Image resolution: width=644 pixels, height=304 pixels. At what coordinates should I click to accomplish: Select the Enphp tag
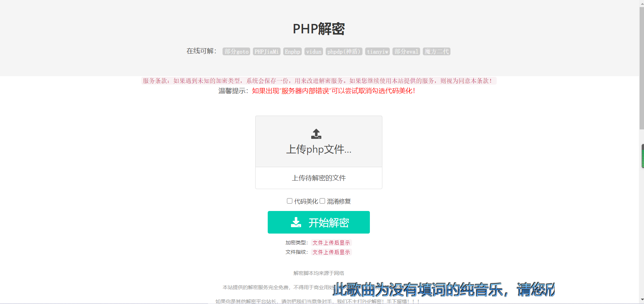[292, 52]
